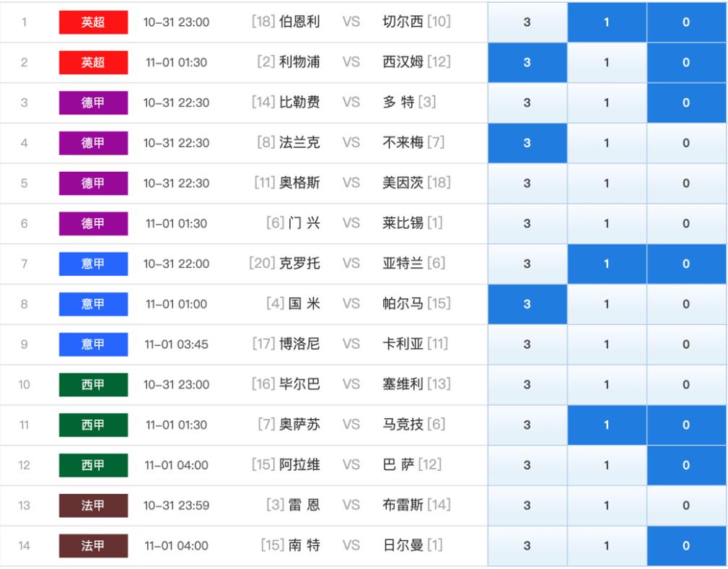Click the 西甲 tag for 毕尔巴 match
The width and height of the screenshot is (728, 569).
pyautogui.click(x=93, y=385)
